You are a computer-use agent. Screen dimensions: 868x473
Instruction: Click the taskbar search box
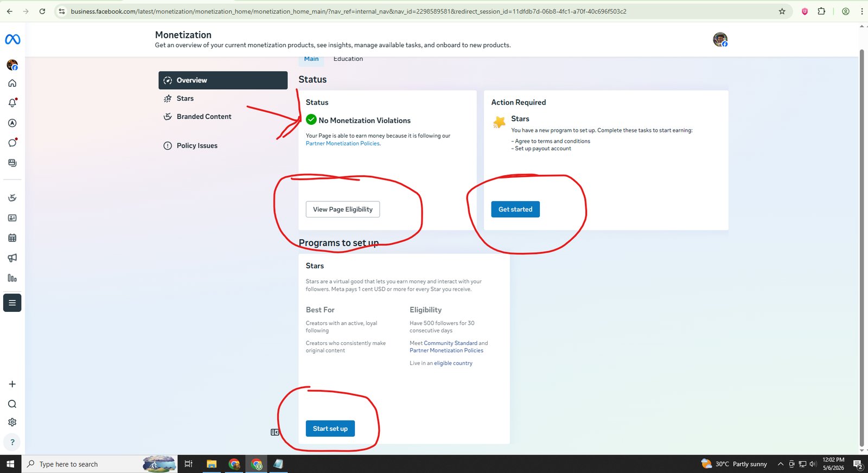click(99, 464)
